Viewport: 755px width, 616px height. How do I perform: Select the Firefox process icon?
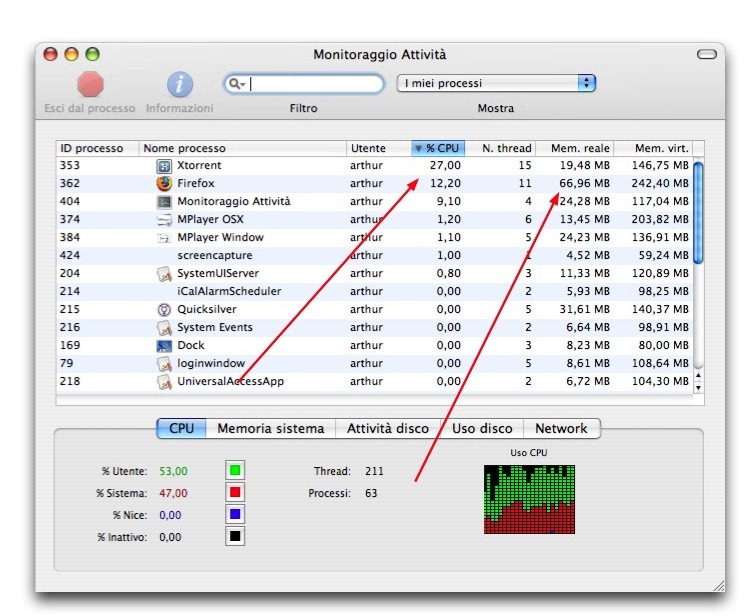tap(164, 183)
